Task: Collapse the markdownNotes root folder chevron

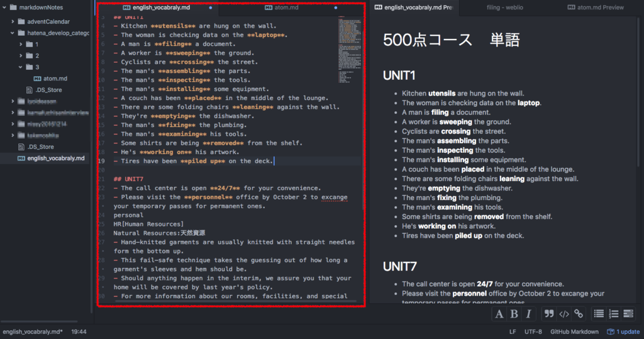Action: pyautogui.click(x=4, y=8)
